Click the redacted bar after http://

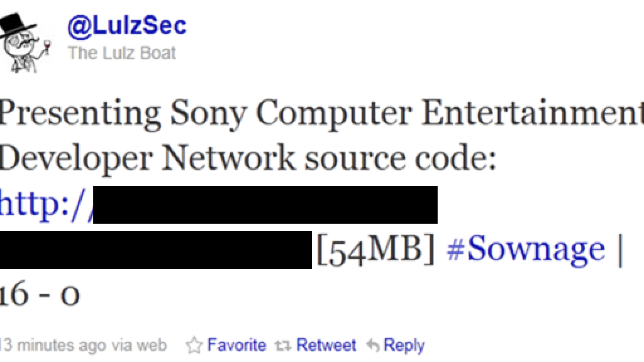(x=265, y=205)
